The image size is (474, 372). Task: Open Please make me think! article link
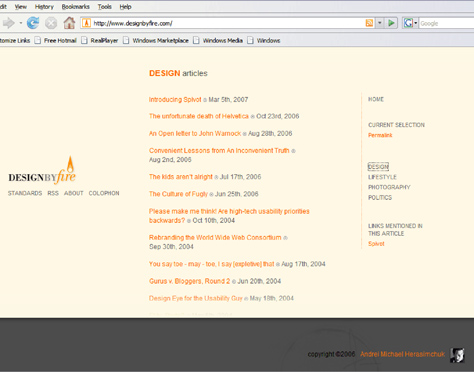point(229,216)
